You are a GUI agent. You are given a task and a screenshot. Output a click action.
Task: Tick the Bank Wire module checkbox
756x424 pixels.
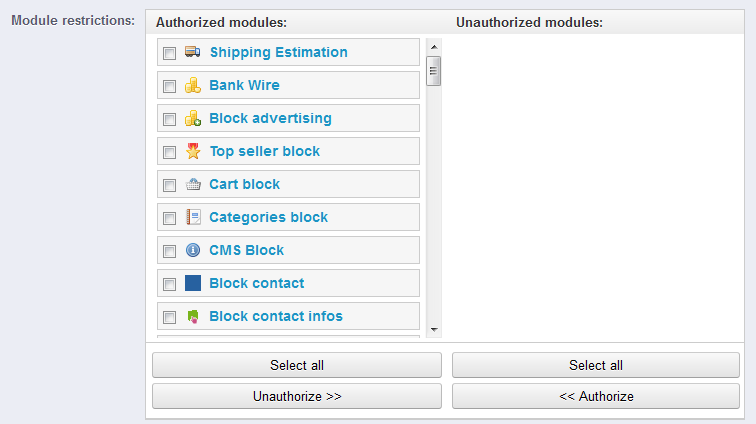click(x=169, y=86)
